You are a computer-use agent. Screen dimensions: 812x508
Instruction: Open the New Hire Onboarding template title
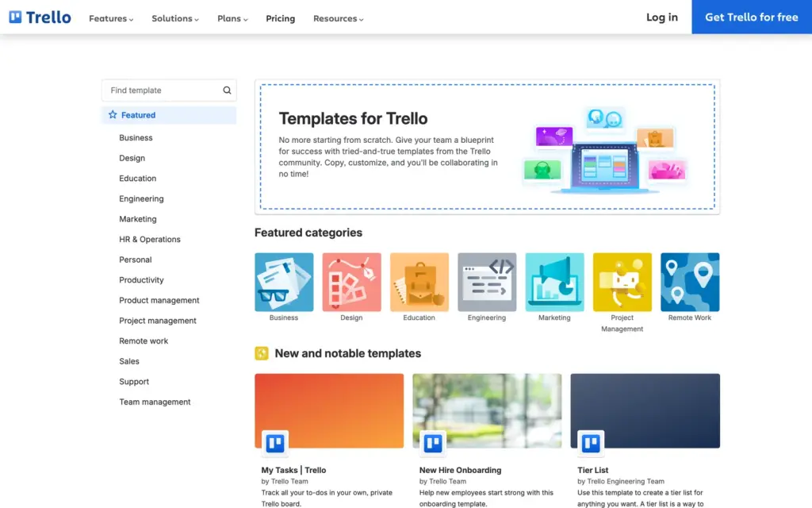[461, 470]
